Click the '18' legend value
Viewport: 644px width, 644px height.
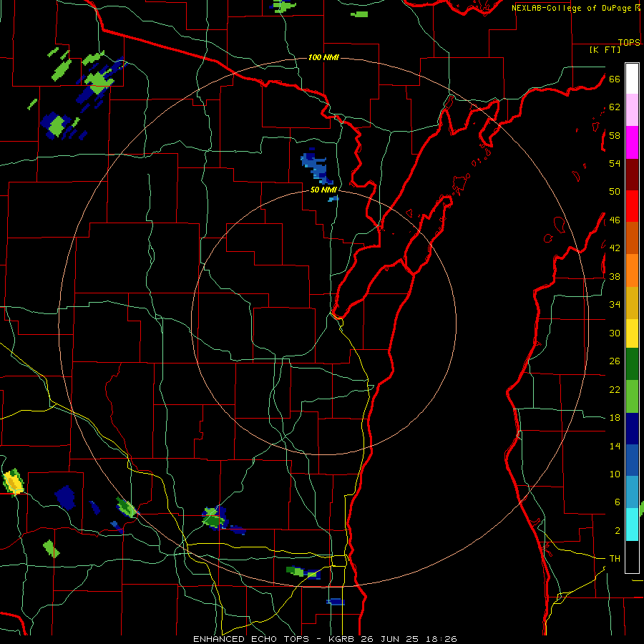coord(615,418)
